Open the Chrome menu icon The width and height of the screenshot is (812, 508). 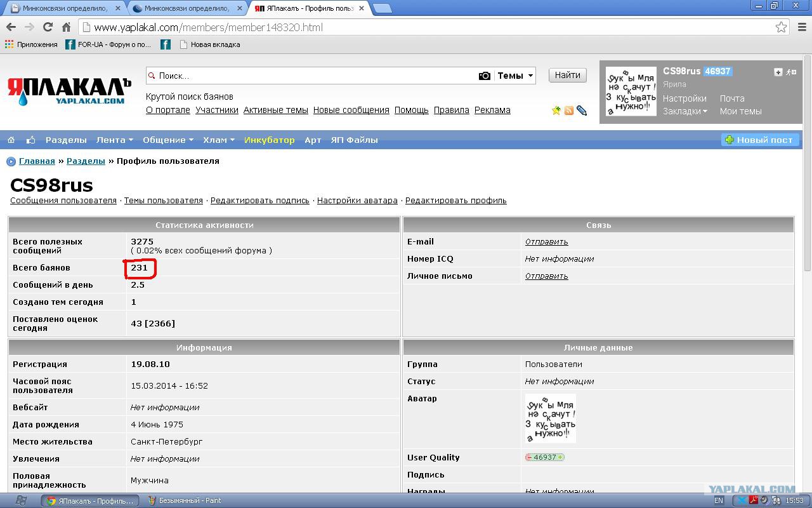point(802,27)
